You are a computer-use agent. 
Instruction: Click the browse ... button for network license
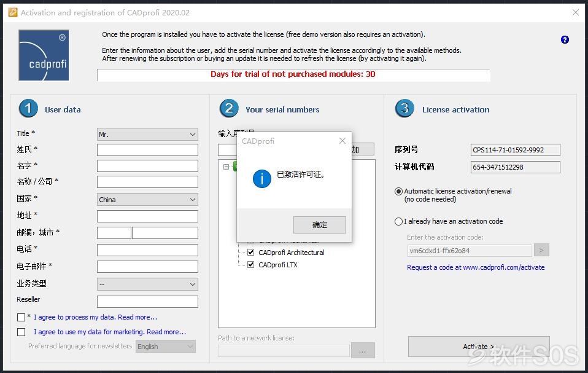click(x=363, y=351)
